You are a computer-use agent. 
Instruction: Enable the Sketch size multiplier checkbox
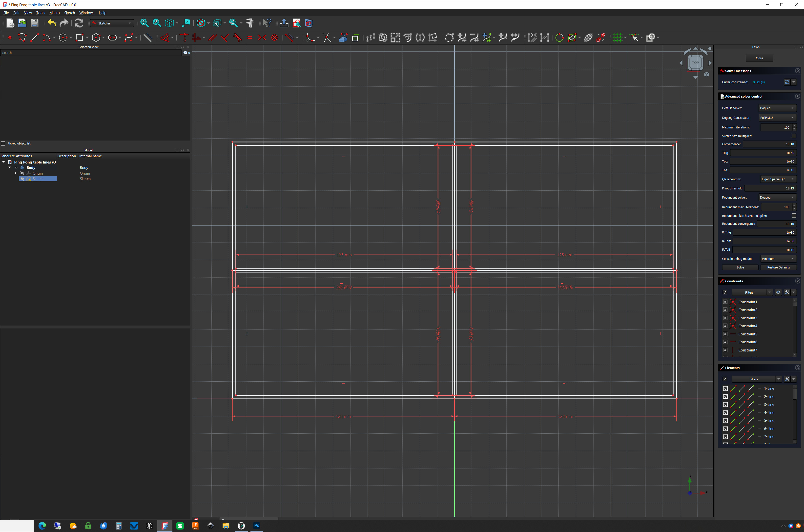tap(794, 136)
